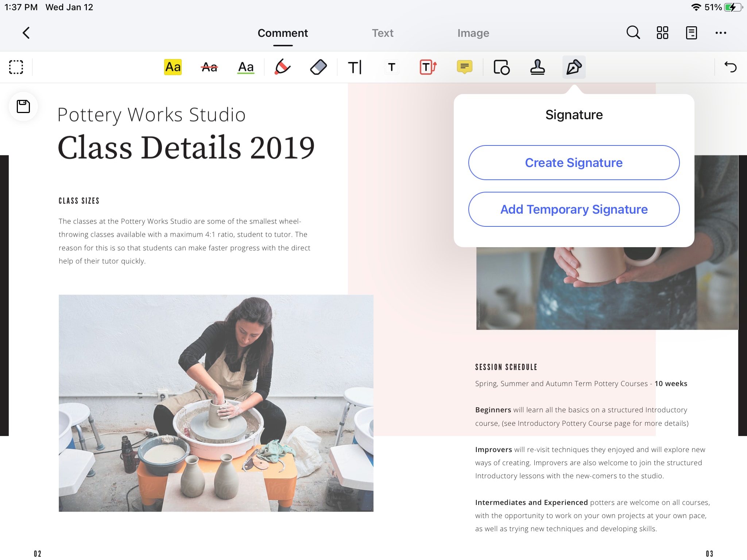Click Create Signature button
This screenshot has width=747, height=560.
click(x=573, y=162)
